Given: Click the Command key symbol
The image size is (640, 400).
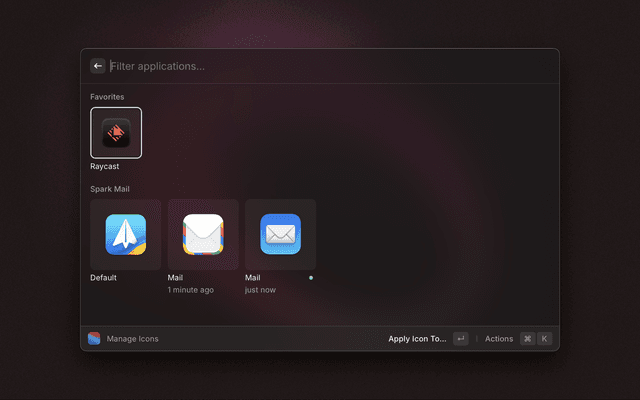Looking at the screenshot, I should [527, 339].
